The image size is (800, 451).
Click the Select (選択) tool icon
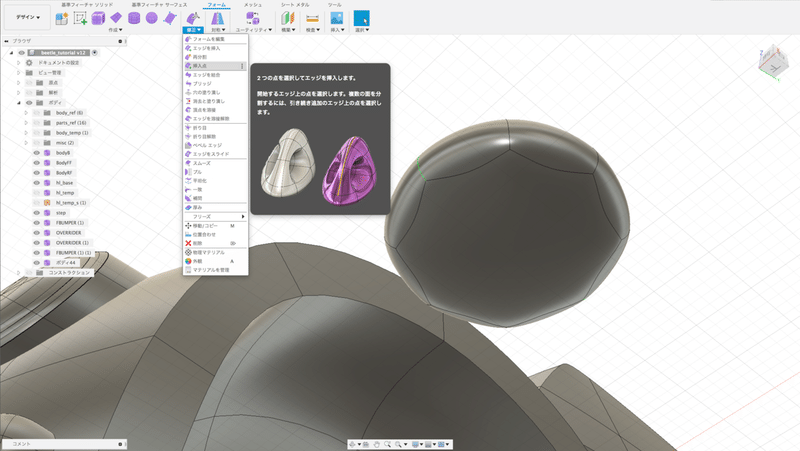(x=361, y=18)
